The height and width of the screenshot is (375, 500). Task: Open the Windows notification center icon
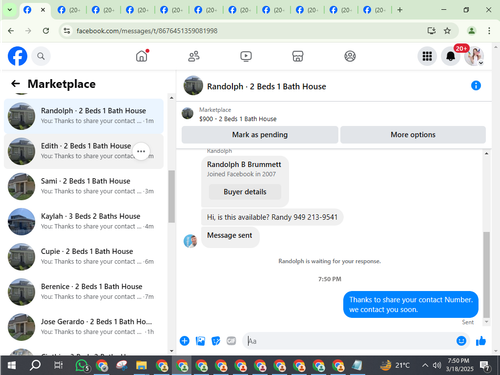484,365
